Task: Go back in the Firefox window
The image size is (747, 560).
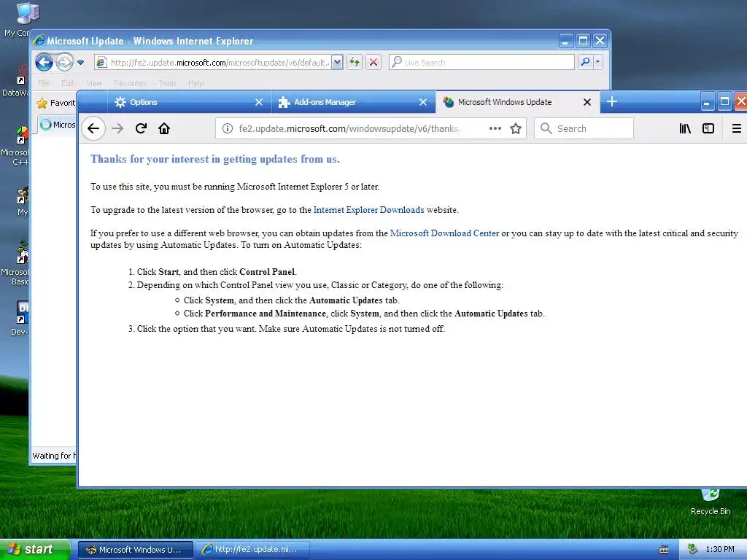Action: point(93,128)
